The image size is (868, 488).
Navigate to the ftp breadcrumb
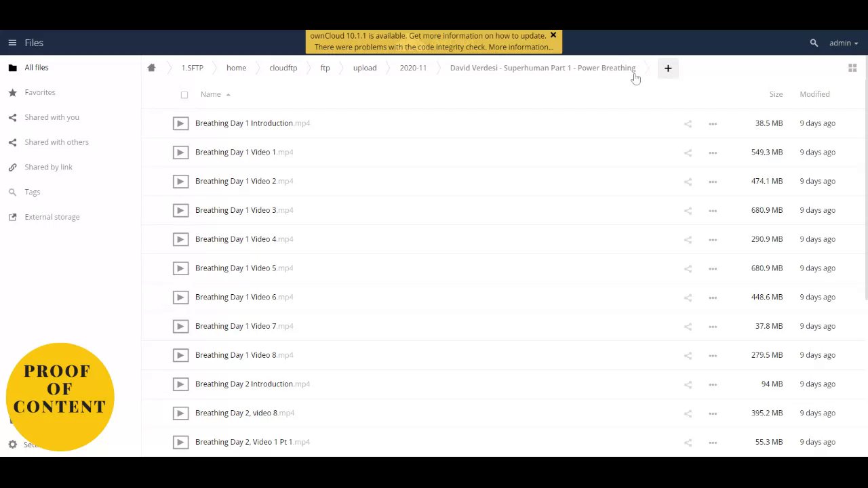pyautogui.click(x=325, y=68)
